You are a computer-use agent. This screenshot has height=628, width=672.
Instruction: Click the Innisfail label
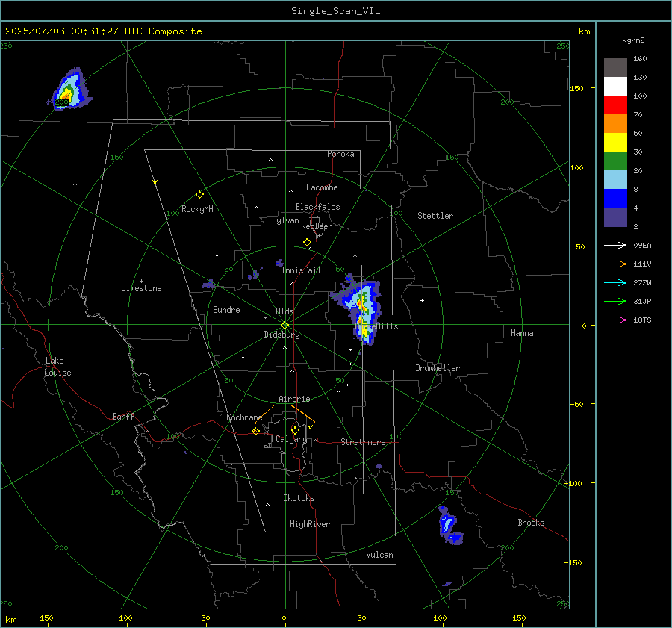point(301,270)
